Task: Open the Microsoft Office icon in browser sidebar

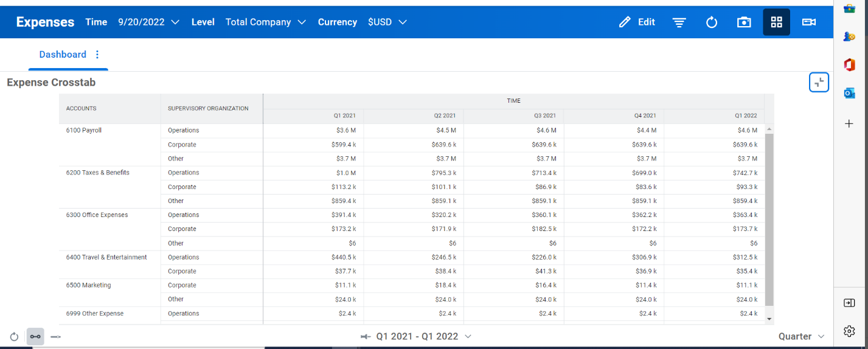Action: [x=849, y=64]
